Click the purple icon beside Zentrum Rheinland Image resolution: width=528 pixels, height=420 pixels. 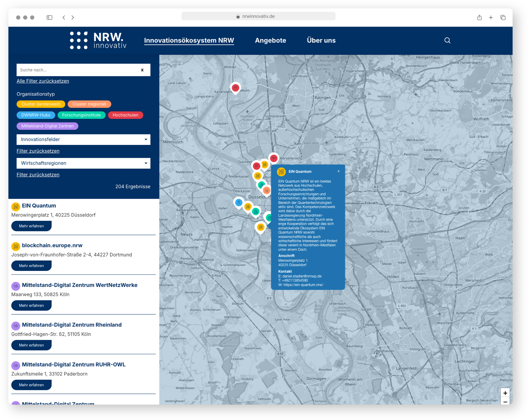pos(16,326)
